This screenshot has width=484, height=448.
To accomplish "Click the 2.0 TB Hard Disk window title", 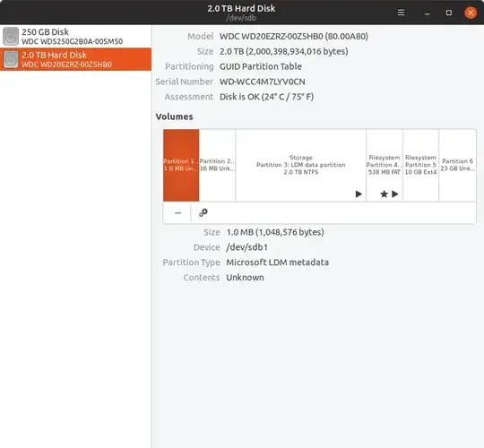I will pyautogui.click(x=241, y=8).
